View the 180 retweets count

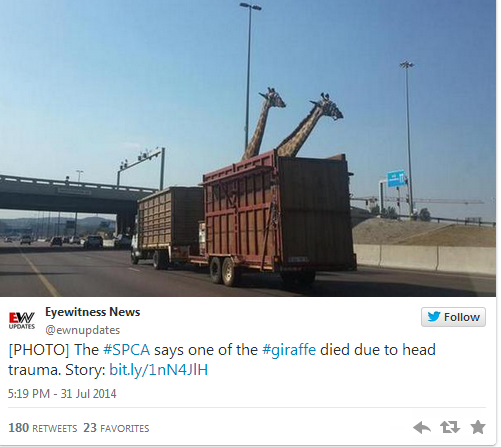click(x=18, y=428)
